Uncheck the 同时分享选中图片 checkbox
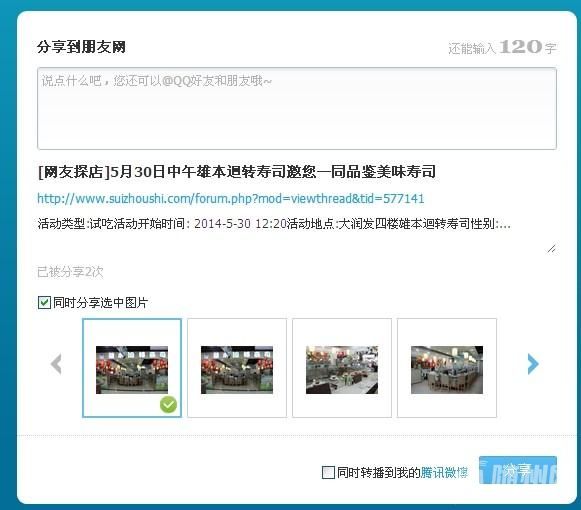 pyautogui.click(x=44, y=302)
